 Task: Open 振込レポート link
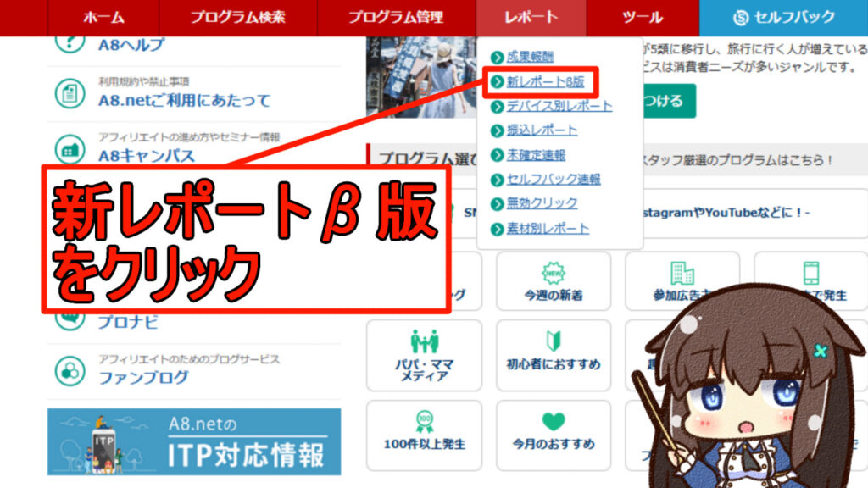(x=542, y=130)
